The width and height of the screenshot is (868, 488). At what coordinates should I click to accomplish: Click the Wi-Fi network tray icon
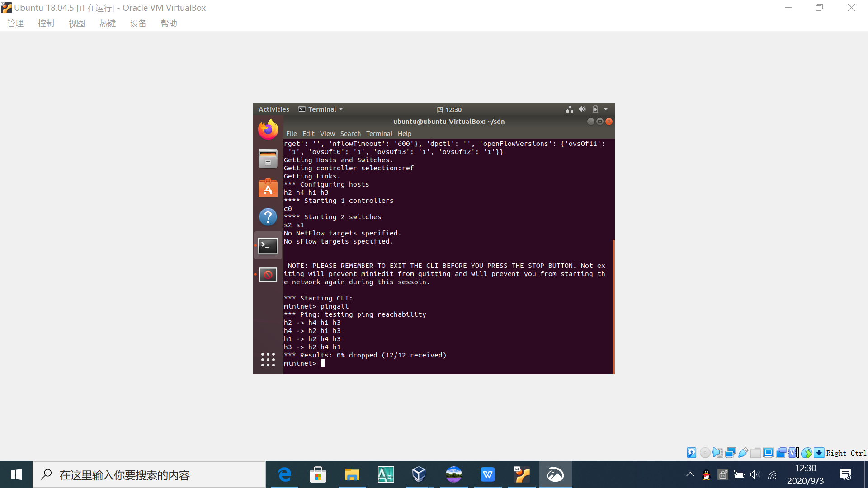[x=772, y=474]
